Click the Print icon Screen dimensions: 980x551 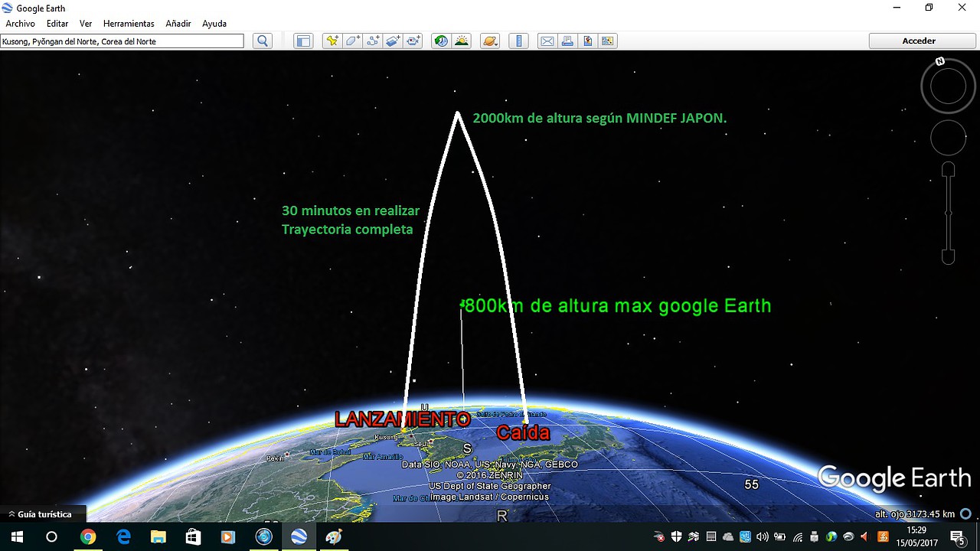(x=567, y=41)
